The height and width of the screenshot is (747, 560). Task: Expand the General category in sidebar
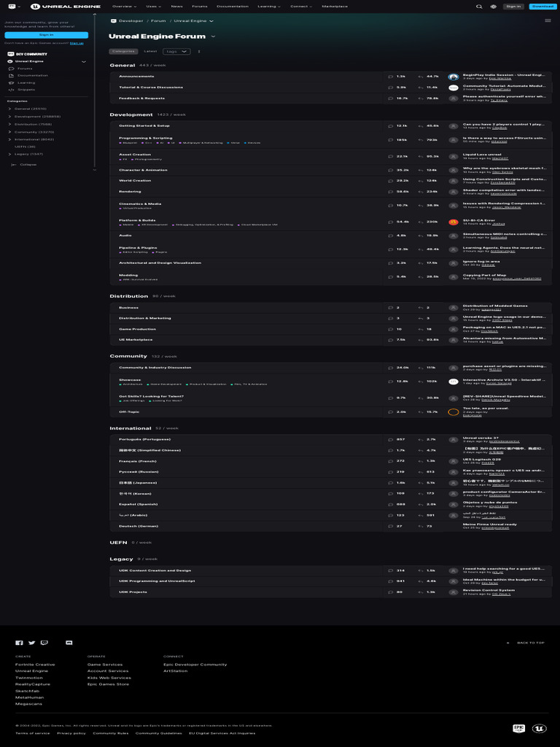(x=9, y=109)
